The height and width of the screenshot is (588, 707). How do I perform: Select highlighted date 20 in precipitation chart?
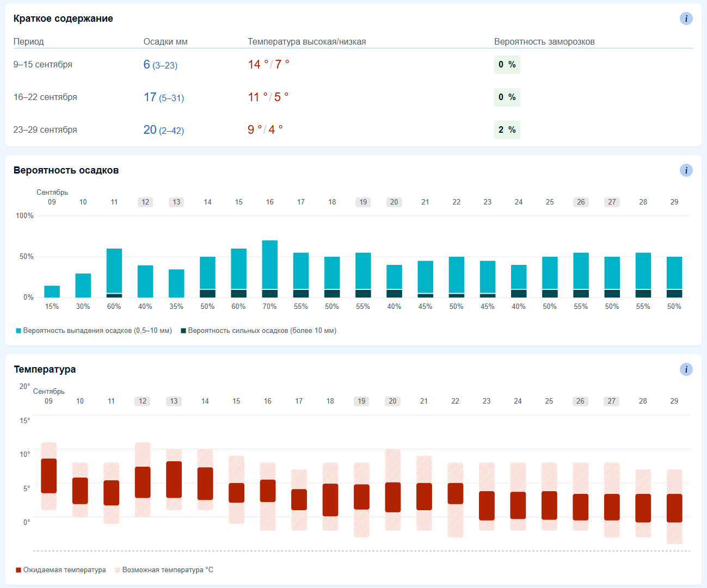pyautogui.click(x=394, y=202)
